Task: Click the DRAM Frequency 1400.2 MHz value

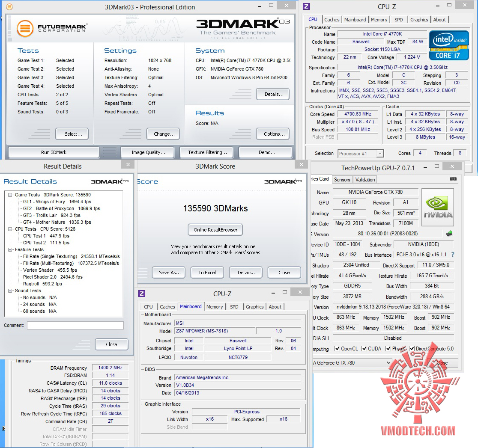Action: [x=110, y=368]
